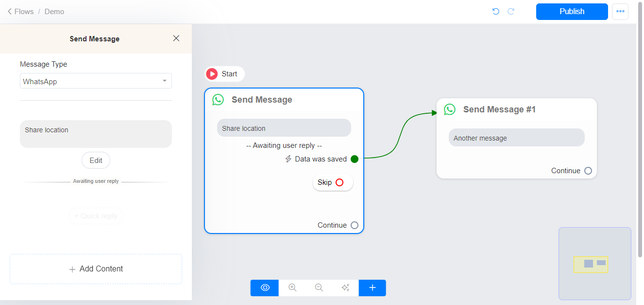Click the WhatsApp icon on Send Message node
Screen dimensions: 644x305
218,99
